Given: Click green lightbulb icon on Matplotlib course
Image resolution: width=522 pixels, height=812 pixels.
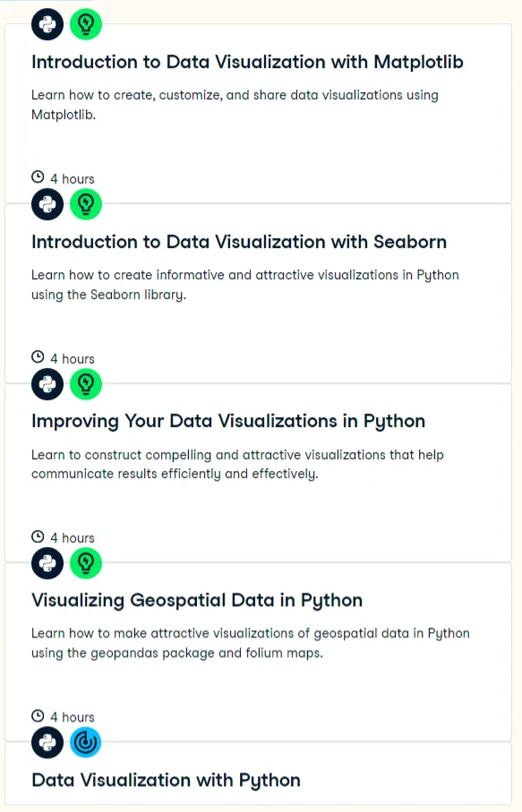Looking at the screenshot, I should pos(86,24).
